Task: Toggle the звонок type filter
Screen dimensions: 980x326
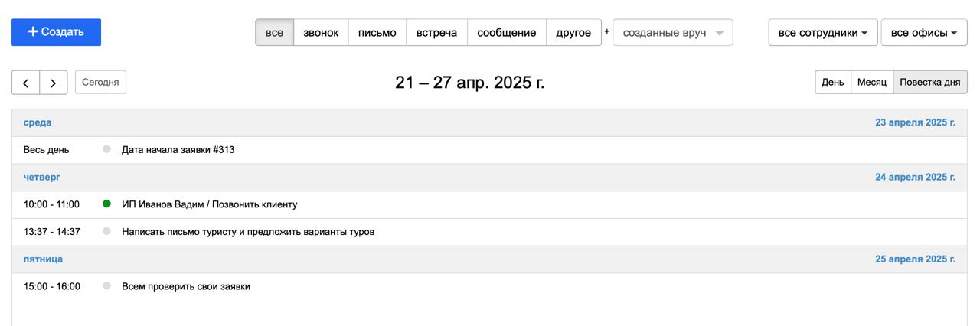Action: (321, 33)
